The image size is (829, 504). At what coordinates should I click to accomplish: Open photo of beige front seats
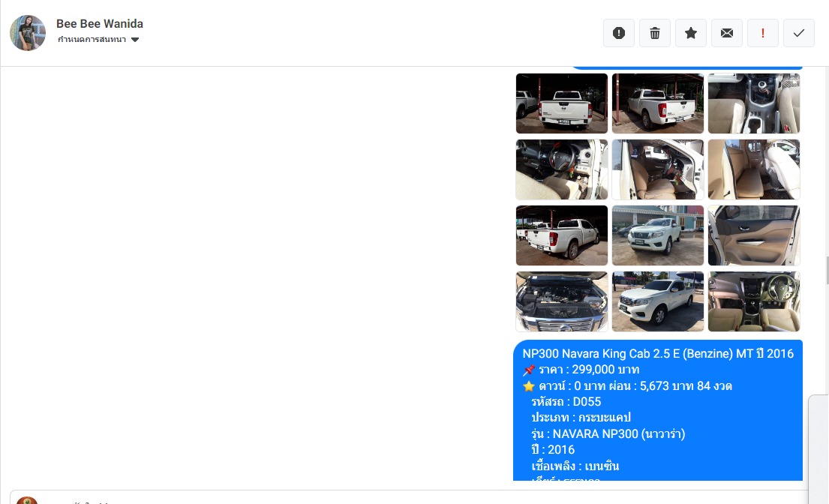tap(658, 169)
